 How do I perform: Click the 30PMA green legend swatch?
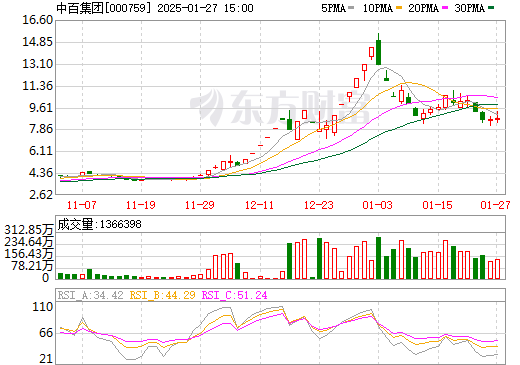point(491,8)
